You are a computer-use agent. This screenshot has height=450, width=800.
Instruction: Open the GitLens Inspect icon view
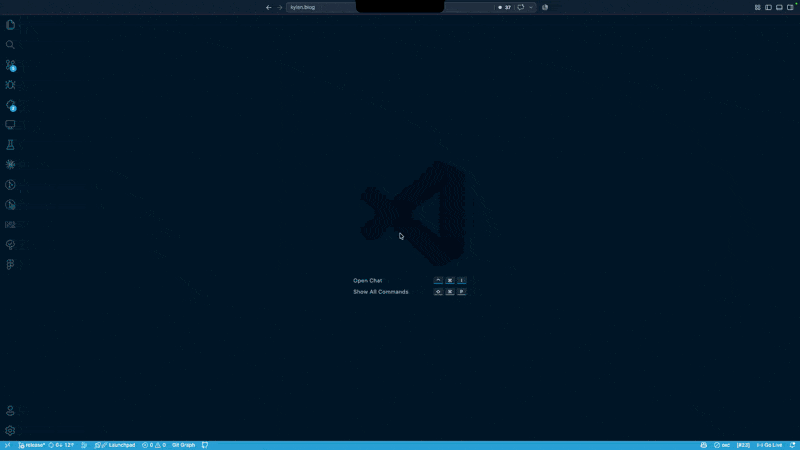coord(10,205)
